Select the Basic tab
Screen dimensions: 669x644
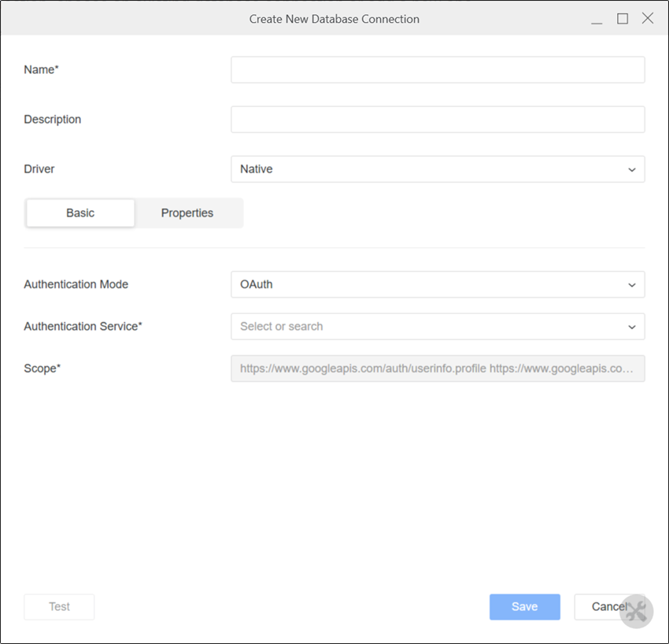[80, 213]
